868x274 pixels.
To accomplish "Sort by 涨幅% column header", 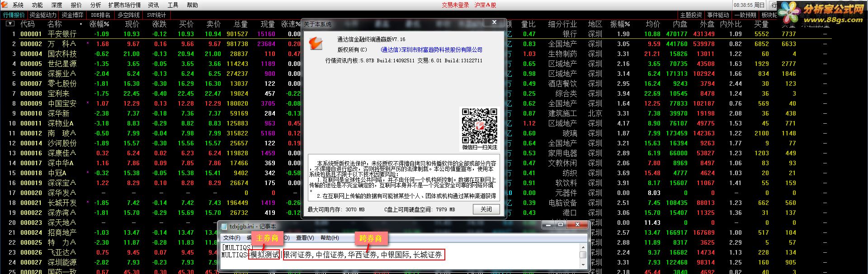I will (99, 24).
